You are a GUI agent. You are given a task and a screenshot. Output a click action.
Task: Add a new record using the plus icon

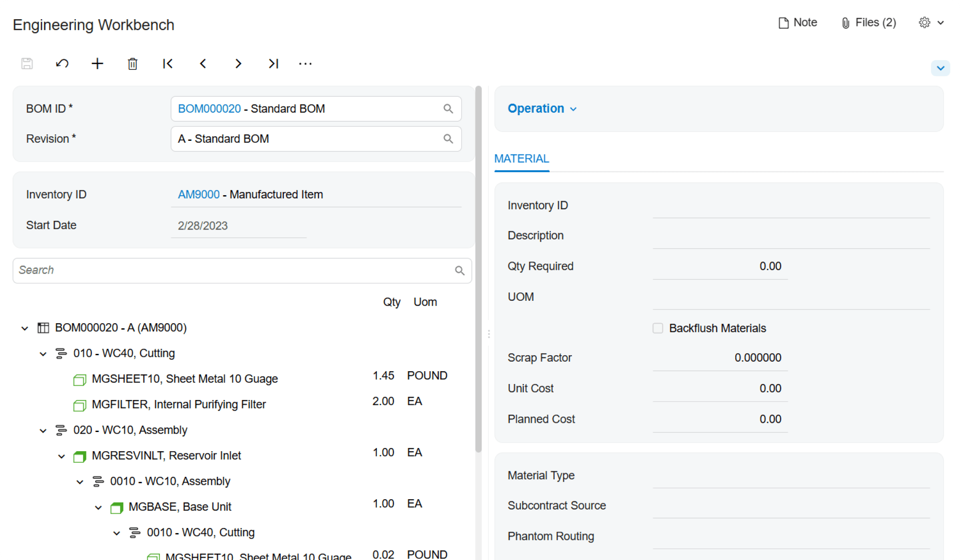click(x=97, y=64)
